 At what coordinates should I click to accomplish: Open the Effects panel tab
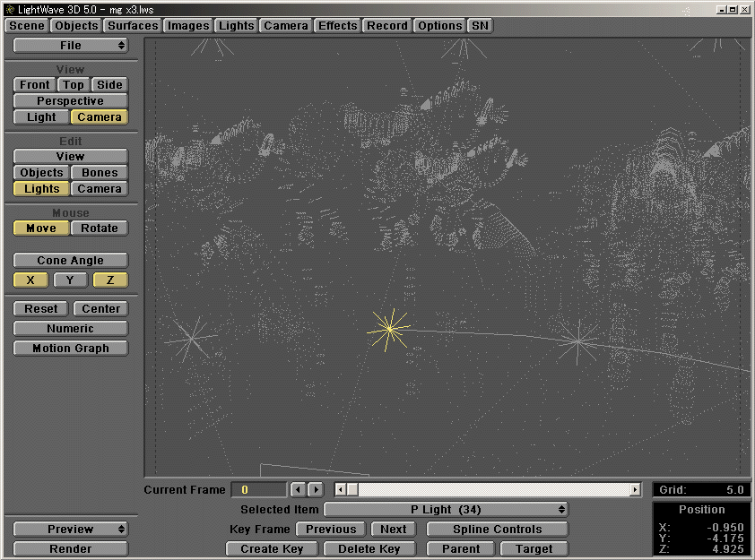point(337,25)
